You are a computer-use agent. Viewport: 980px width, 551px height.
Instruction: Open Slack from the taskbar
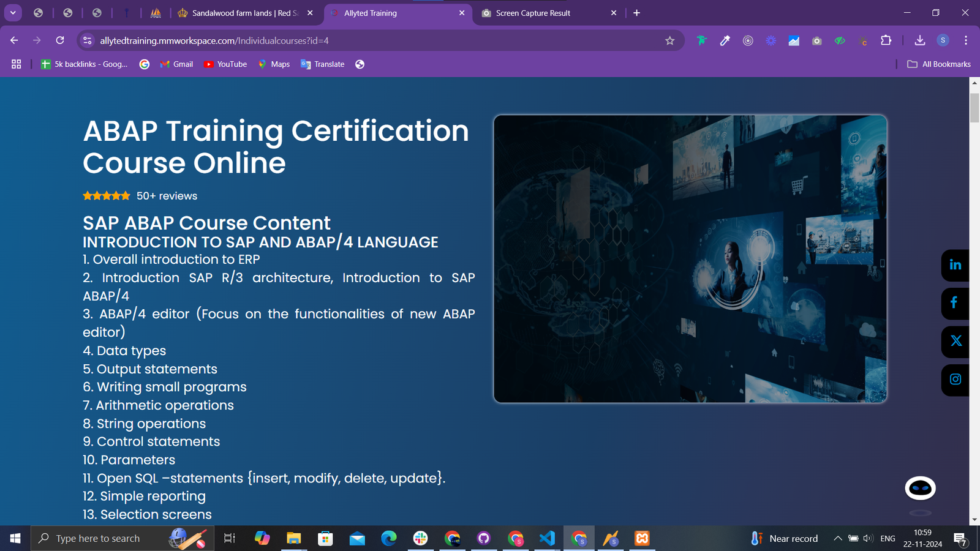point(420,538)
